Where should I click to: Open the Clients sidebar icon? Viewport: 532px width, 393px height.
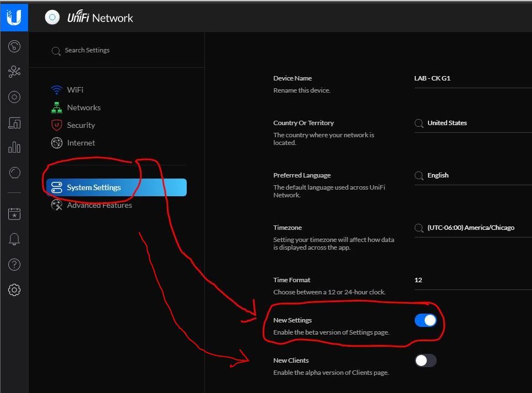click(x=14, y=123)
